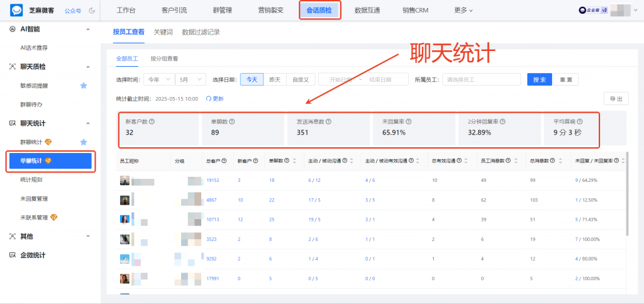Switch to 按分组查看 tab
644x304 pixels.
pyautogui.click(x=164, y=59)
